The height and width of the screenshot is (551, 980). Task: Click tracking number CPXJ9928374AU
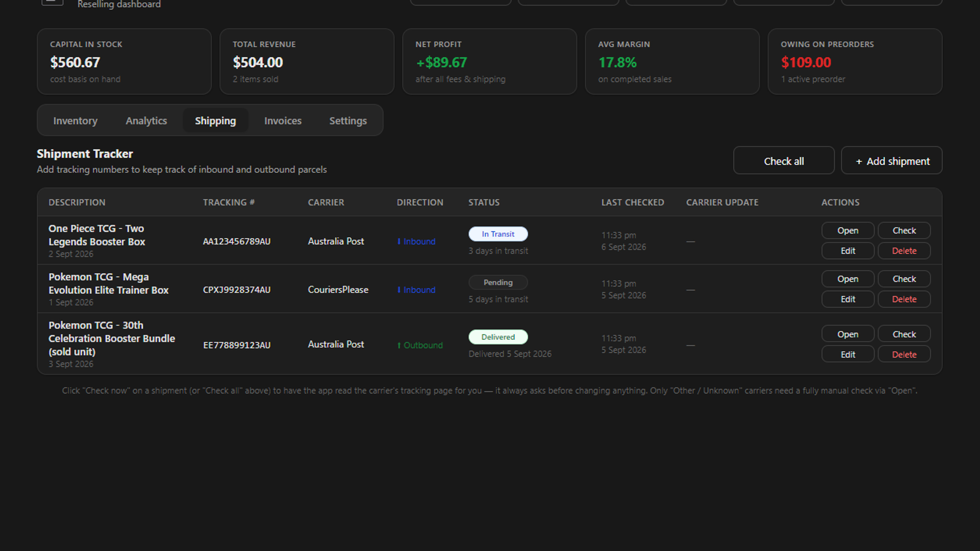(237, 290)
